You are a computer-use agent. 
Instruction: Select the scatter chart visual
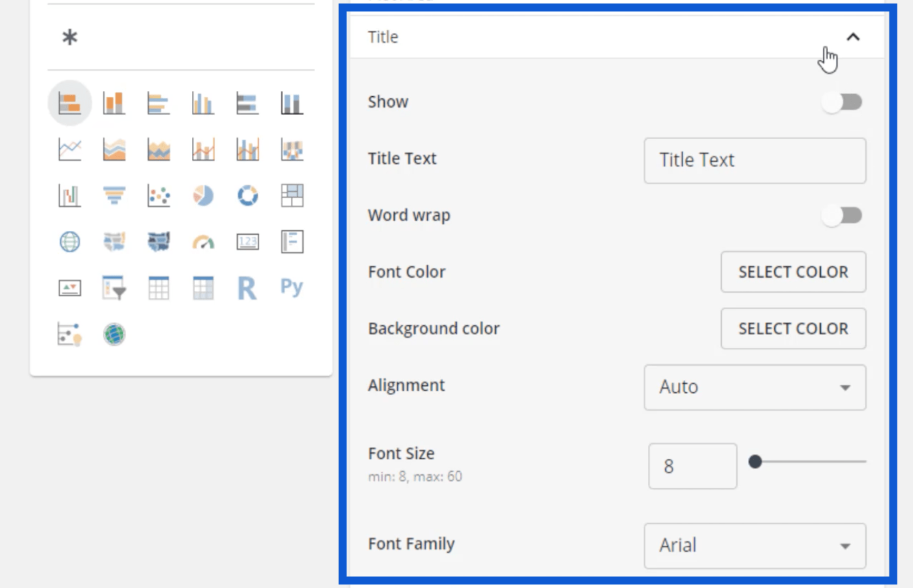click(x=159, y=196)
